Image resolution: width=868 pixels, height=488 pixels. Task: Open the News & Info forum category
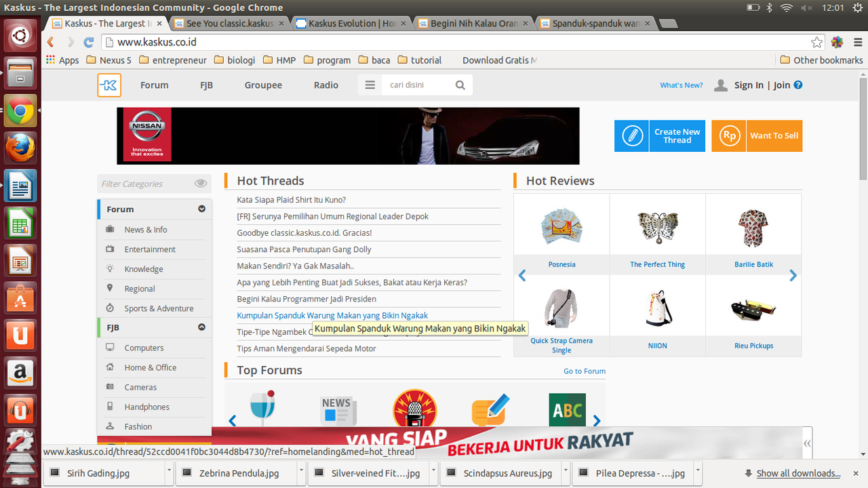[146, 230]
